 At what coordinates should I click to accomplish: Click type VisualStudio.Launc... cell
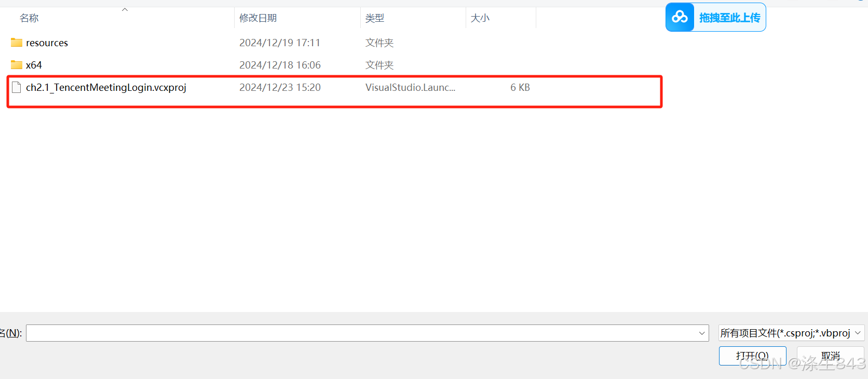point(410,87)
